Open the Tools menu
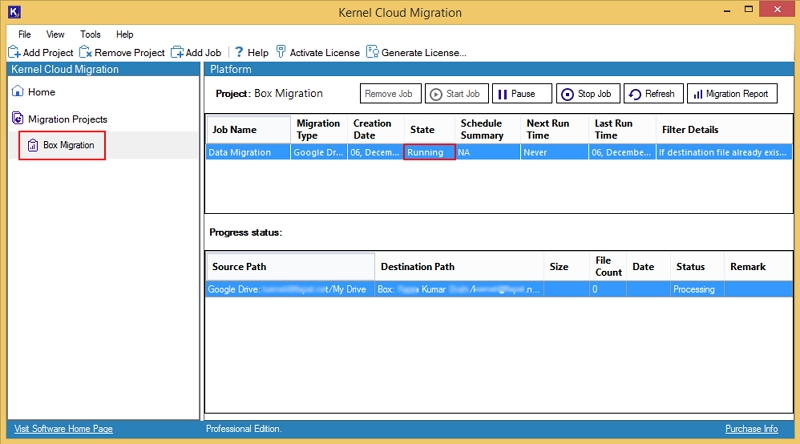 click(x=90, y=34)
